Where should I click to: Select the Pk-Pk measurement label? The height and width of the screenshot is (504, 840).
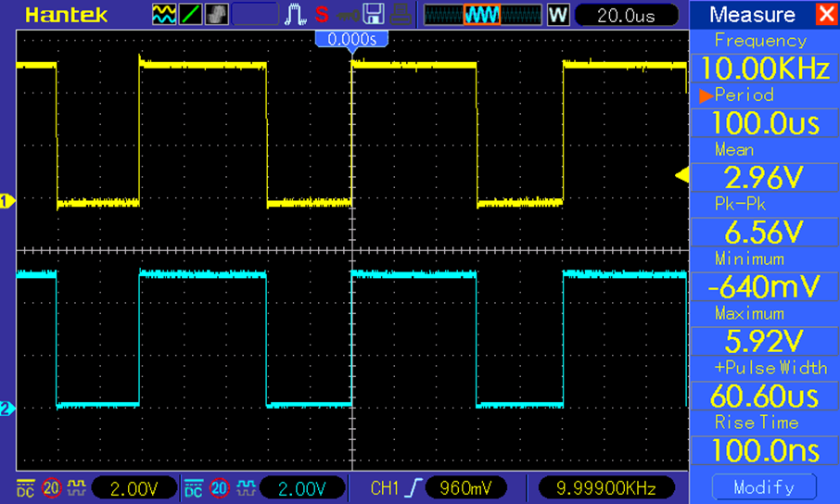point(740,204)
